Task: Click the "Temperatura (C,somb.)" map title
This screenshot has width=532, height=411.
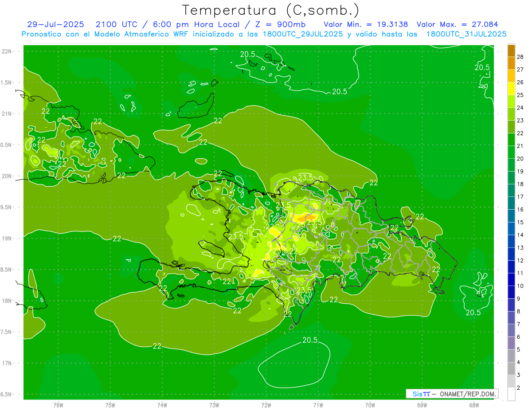Action: coord(270,10)
